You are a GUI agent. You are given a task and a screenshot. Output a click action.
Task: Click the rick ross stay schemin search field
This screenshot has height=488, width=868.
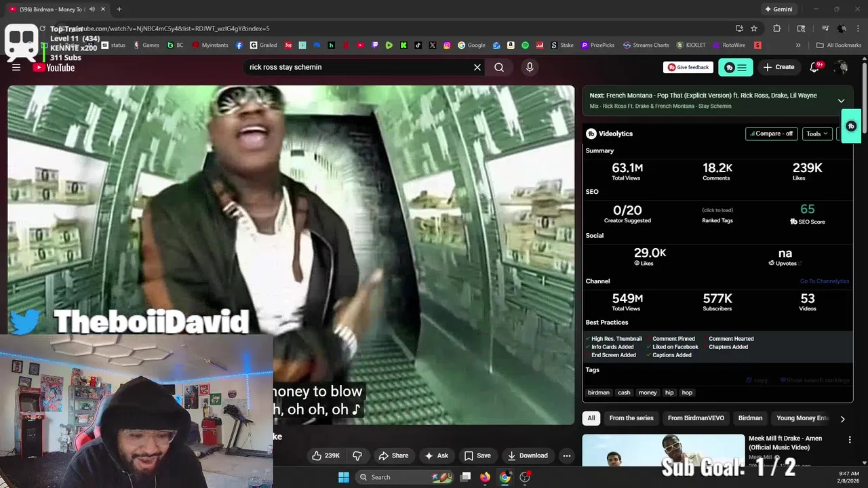point(358,67)
